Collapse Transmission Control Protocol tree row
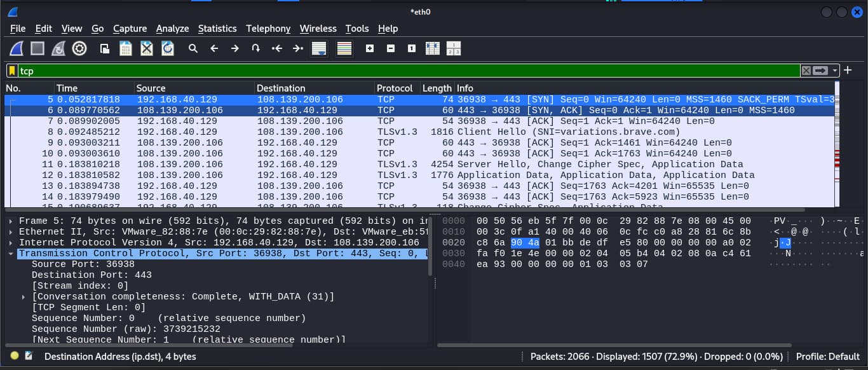 coord(11,253)
